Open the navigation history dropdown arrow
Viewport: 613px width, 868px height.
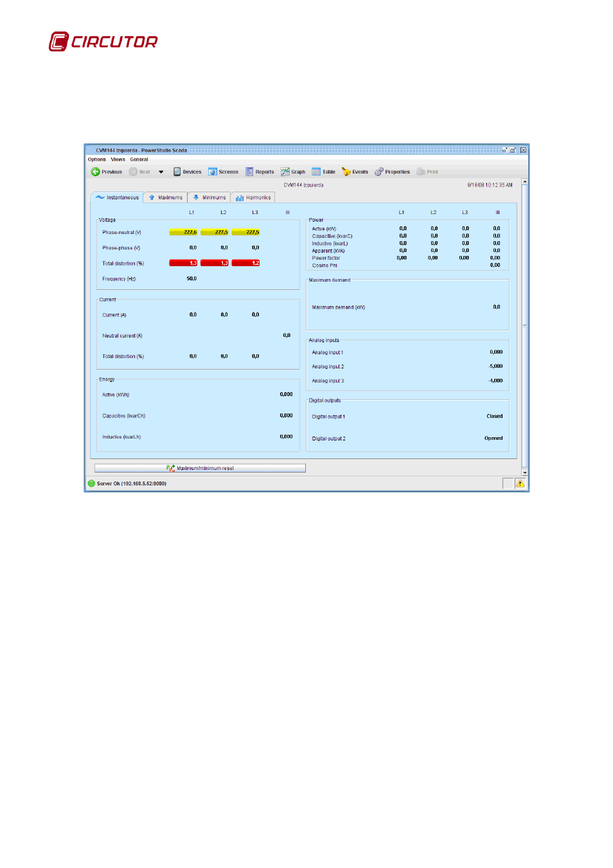tap(161, 172)
